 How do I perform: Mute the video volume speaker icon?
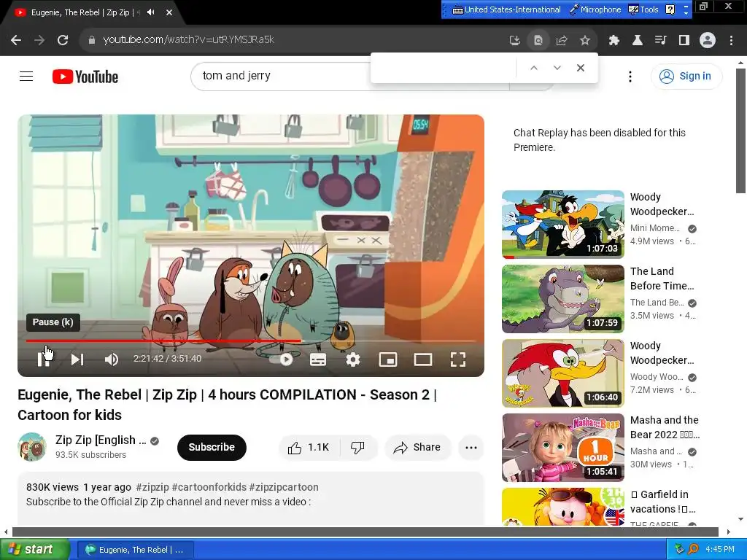111,359
